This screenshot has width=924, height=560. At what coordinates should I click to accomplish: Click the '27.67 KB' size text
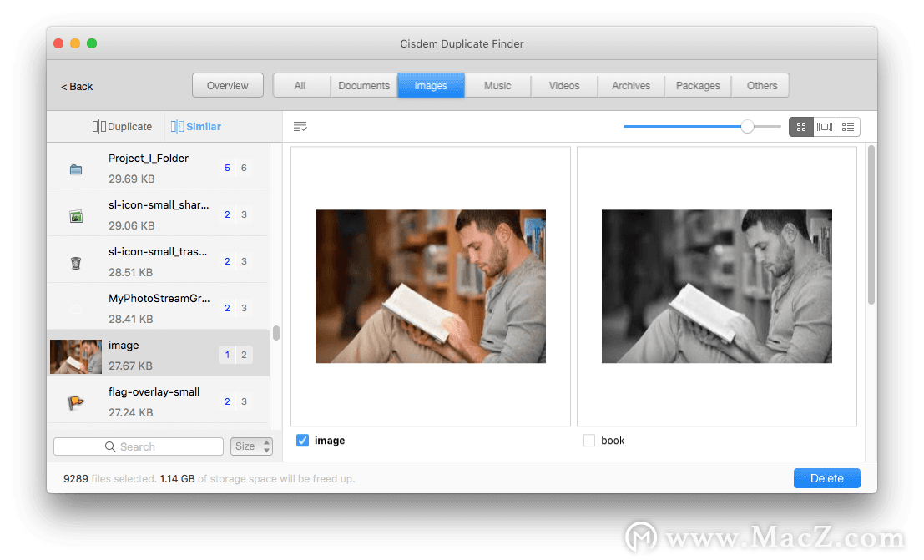130,366
